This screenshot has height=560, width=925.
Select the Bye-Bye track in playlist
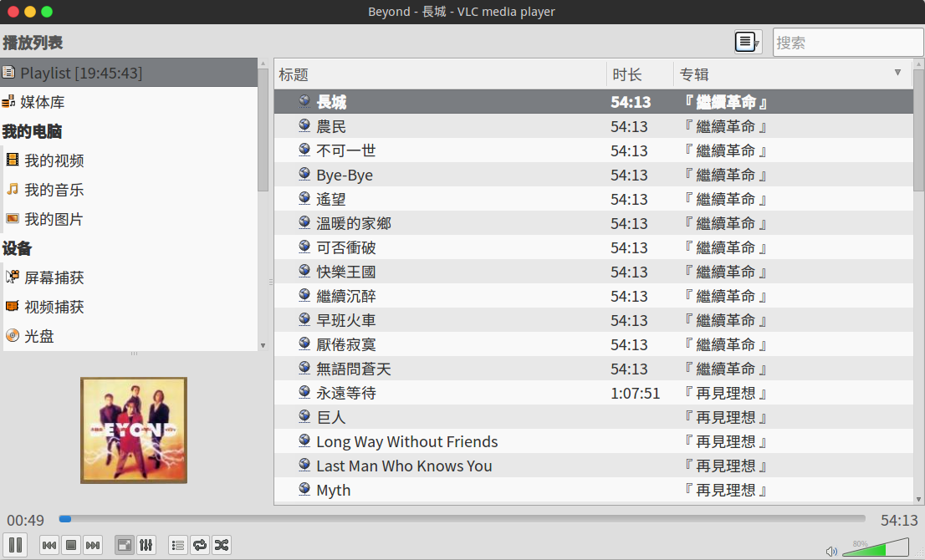tap(345, 175)
